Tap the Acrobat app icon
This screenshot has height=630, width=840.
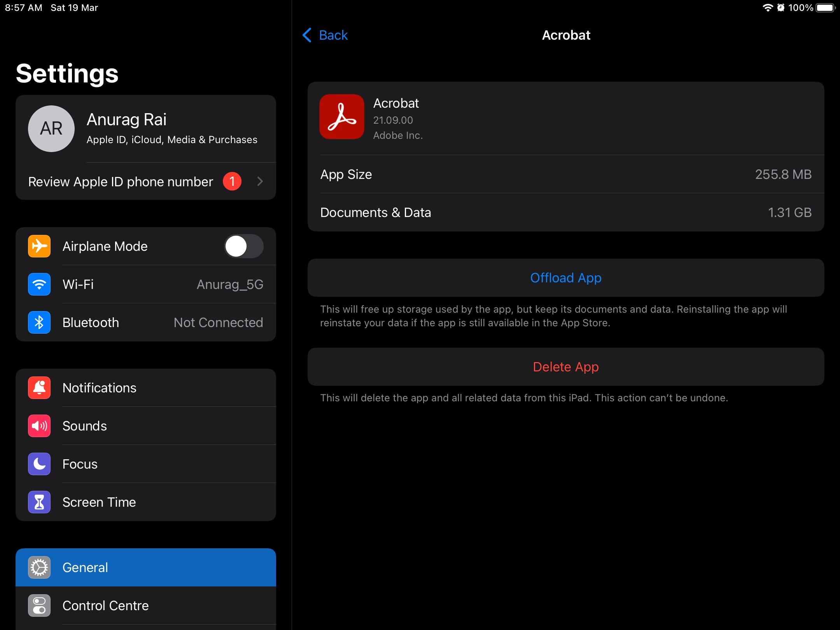pyautogui.click(x=342, y=117)
